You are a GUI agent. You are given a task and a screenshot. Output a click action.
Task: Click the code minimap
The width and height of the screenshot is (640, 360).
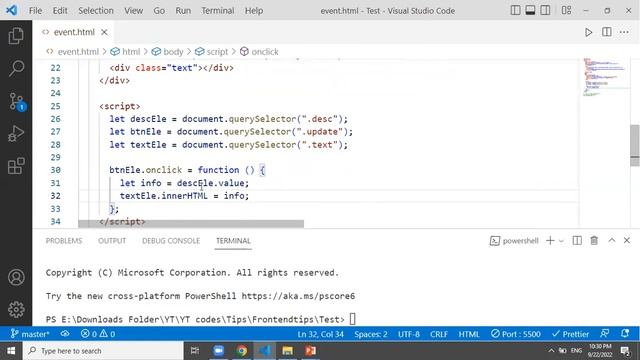coord(606,77)
